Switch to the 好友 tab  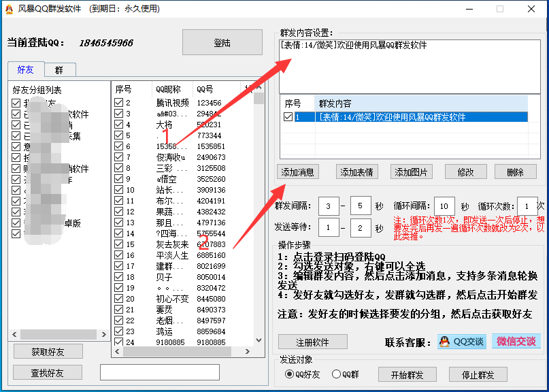click(x=26, y=69)
